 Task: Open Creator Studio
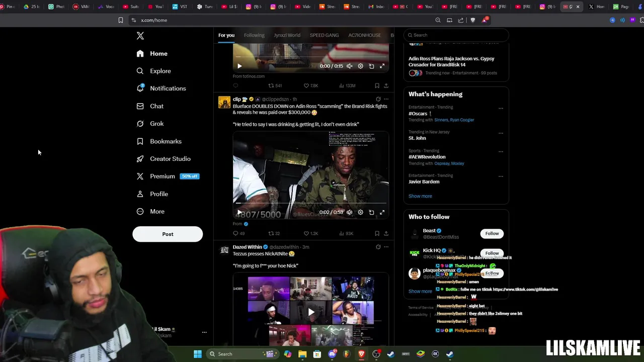click(x=163, y=159)
